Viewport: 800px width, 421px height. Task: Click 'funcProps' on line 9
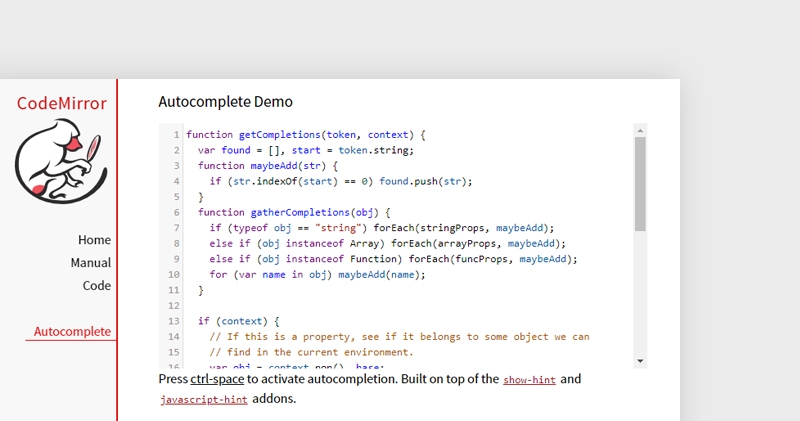click(x=481, y=259)
